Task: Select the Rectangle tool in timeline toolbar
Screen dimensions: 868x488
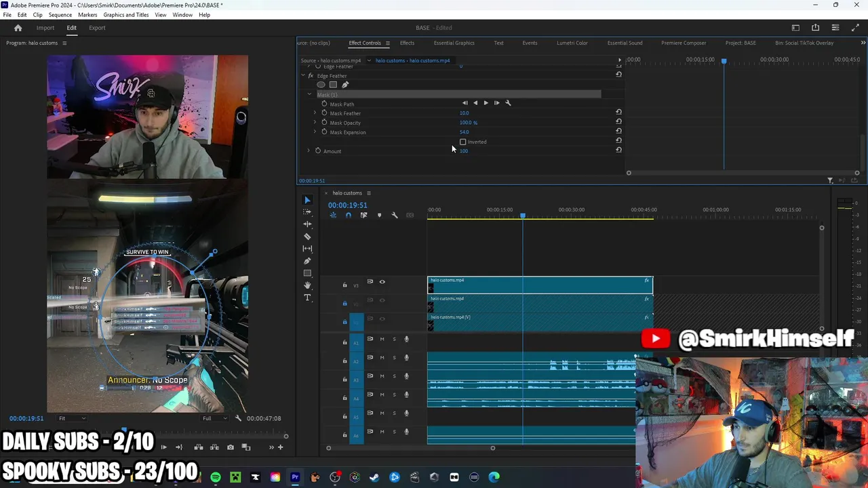Action: click(307, 273)
